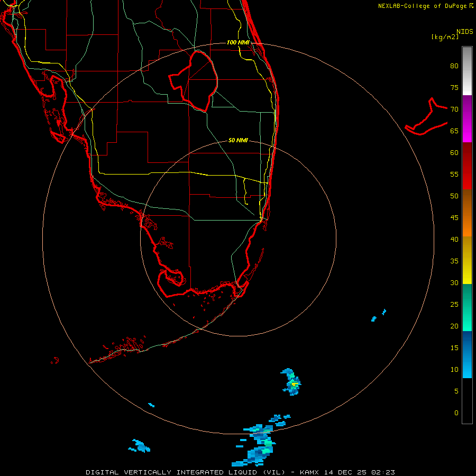Click the 40 value on the color scale
This screenshot has width=476, height=476.
click(454, 240)
